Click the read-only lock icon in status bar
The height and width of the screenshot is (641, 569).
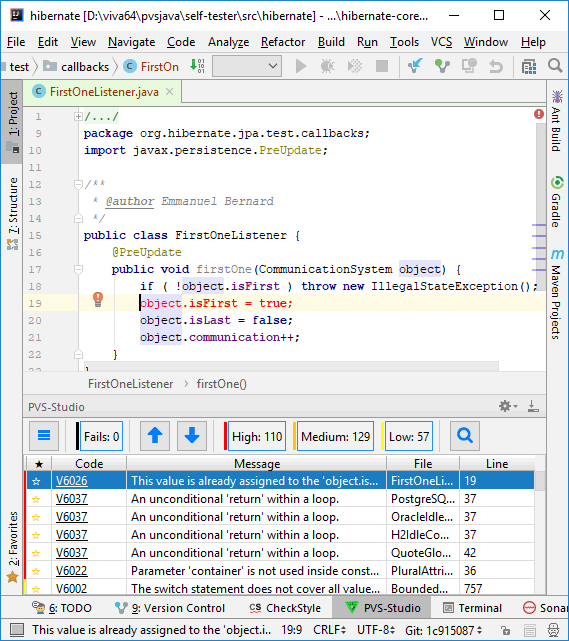[x=506, y=630]
